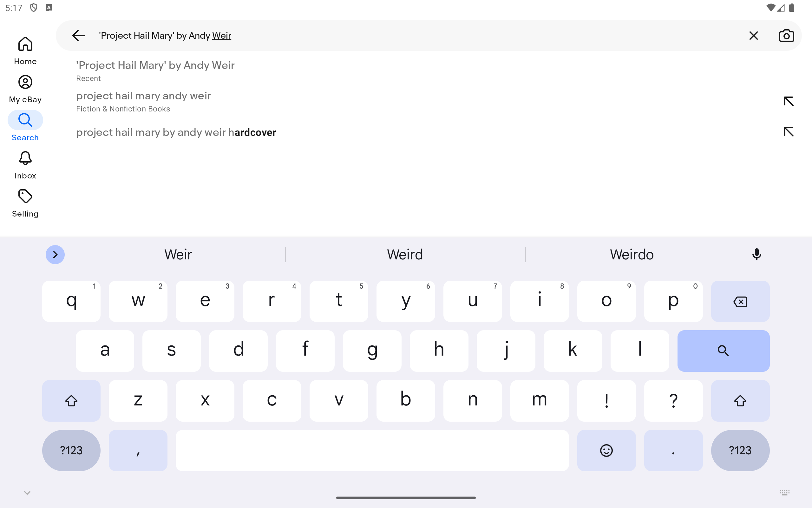Tap the space bar
The height and width of the screenshot is (508, 812).
pyautogui.click(x=372, y=450)
